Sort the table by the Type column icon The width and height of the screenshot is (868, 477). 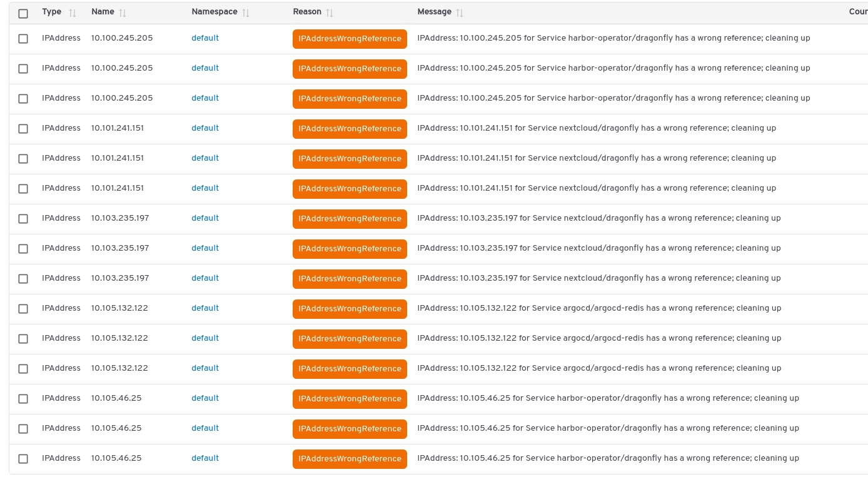73,13
